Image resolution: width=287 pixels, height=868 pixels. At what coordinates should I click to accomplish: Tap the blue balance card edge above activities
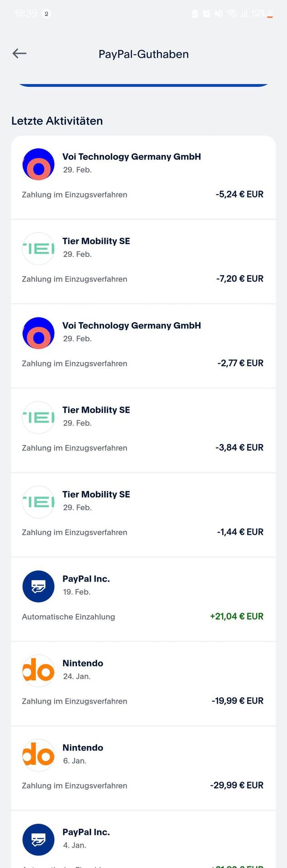click(x=143, y=85)
